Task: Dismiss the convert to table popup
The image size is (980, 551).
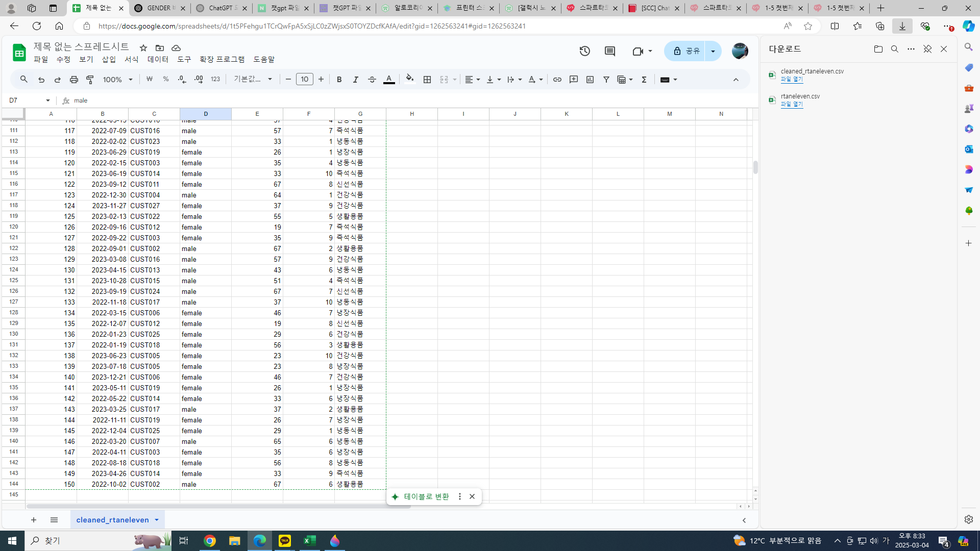Action: tap(472, 496)
